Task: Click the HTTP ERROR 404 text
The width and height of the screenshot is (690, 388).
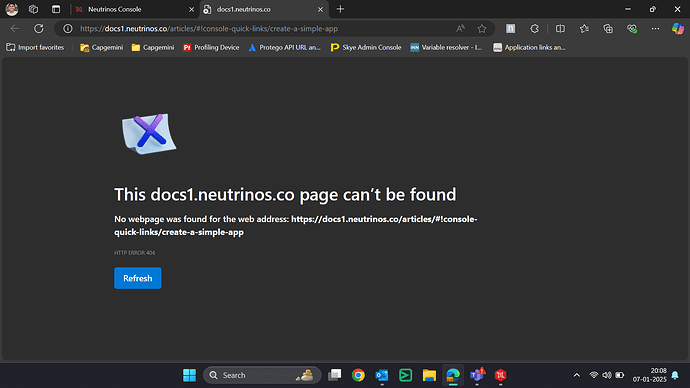Action: coord(135,253)
